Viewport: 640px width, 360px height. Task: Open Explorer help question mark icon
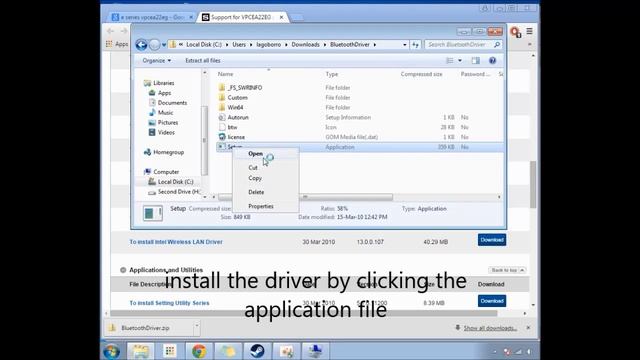point(493,60)
